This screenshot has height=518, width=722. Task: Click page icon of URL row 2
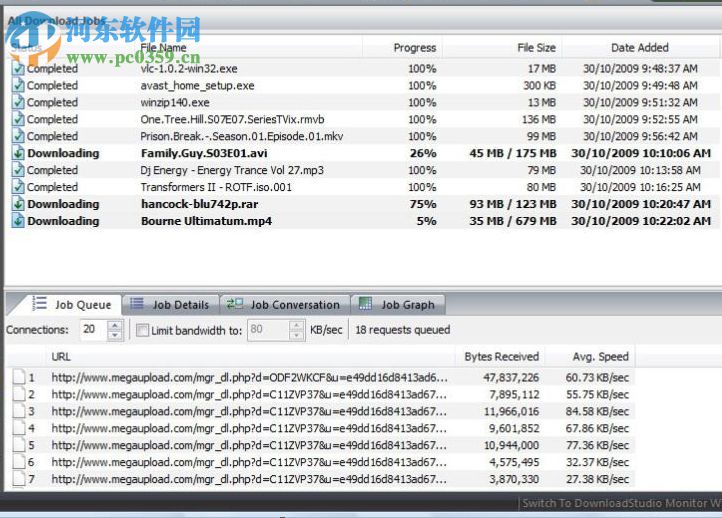point(19,394)
